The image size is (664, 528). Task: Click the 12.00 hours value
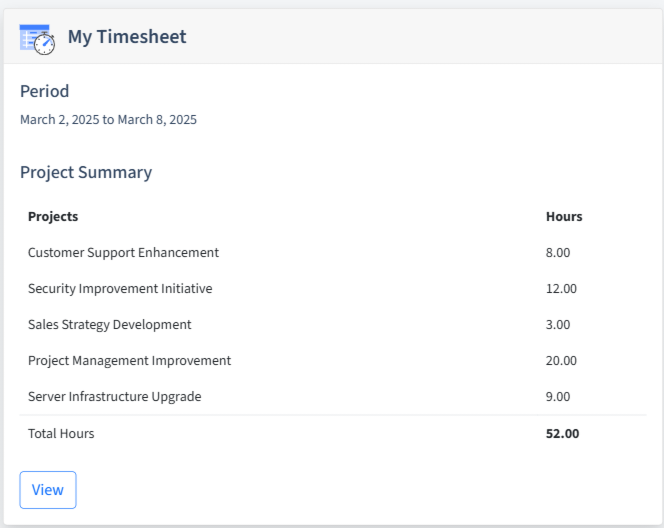pyautogui.click(x=562, y=288)
